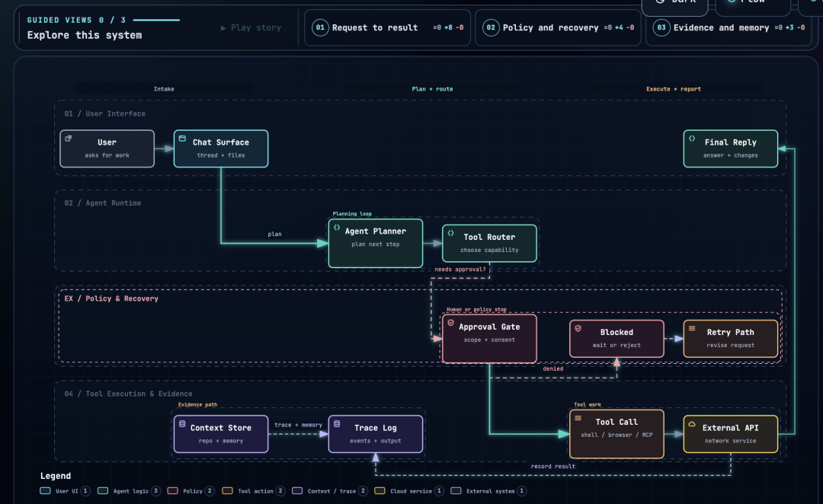Toggle the Agent logic legend filter

pos(129,491)
